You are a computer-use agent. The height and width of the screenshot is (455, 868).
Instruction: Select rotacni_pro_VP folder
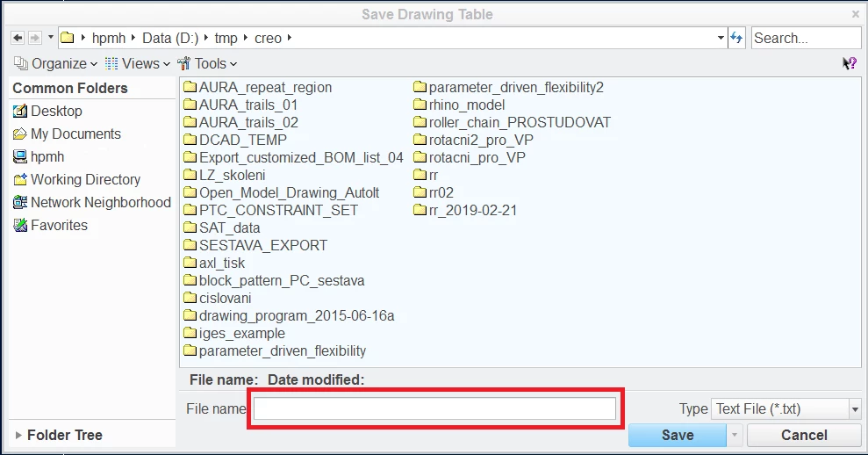click(x=470, y=157)
